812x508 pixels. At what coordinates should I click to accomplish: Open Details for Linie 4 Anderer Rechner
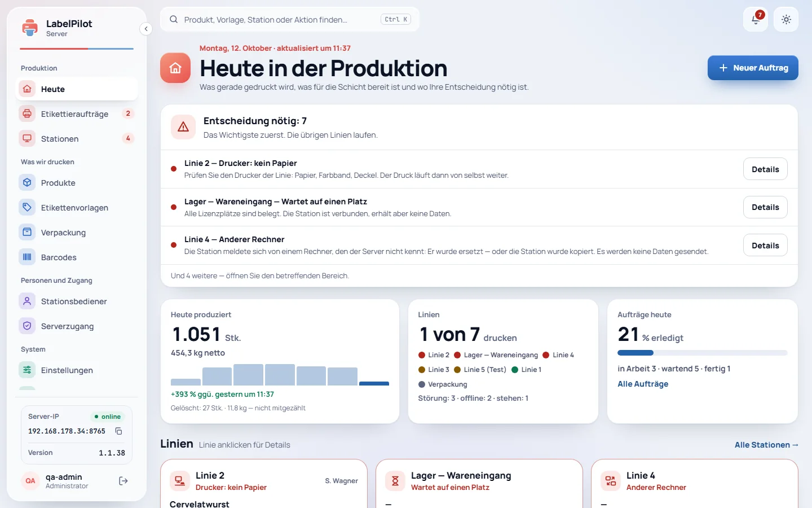765,246
